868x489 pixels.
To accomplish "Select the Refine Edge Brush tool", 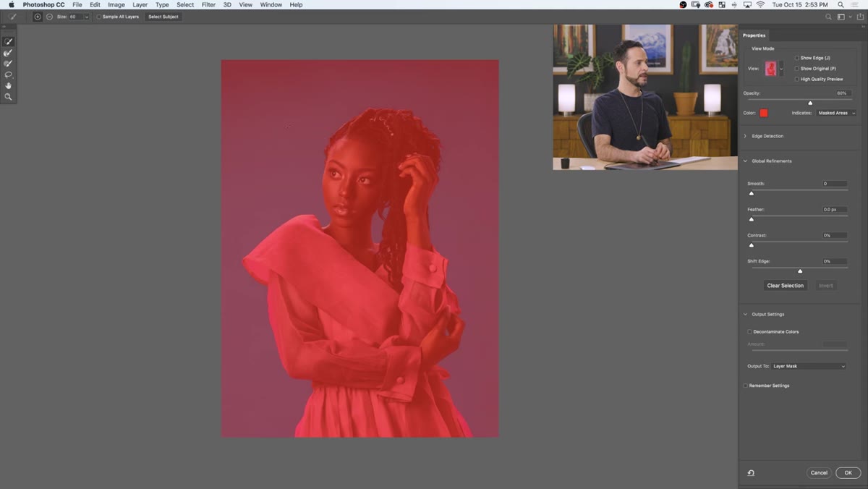I will point(8,53).
